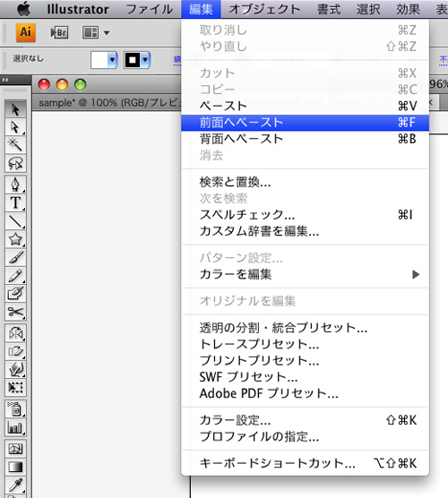Click the white fill color swatch
The height and width of the screenshot is (498, 448).
click(x=99, y=60)
